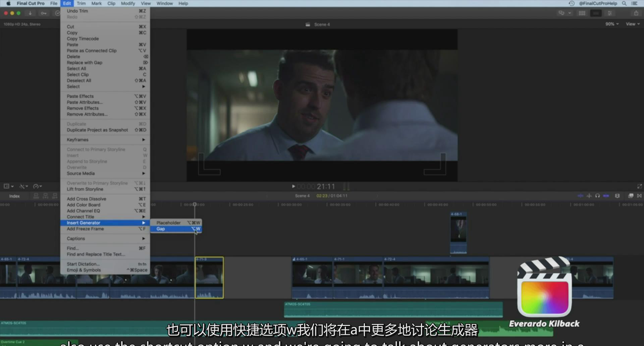Screen dimensions: 644x346
Task: Expand the Captions submenu
Action: 105,239
